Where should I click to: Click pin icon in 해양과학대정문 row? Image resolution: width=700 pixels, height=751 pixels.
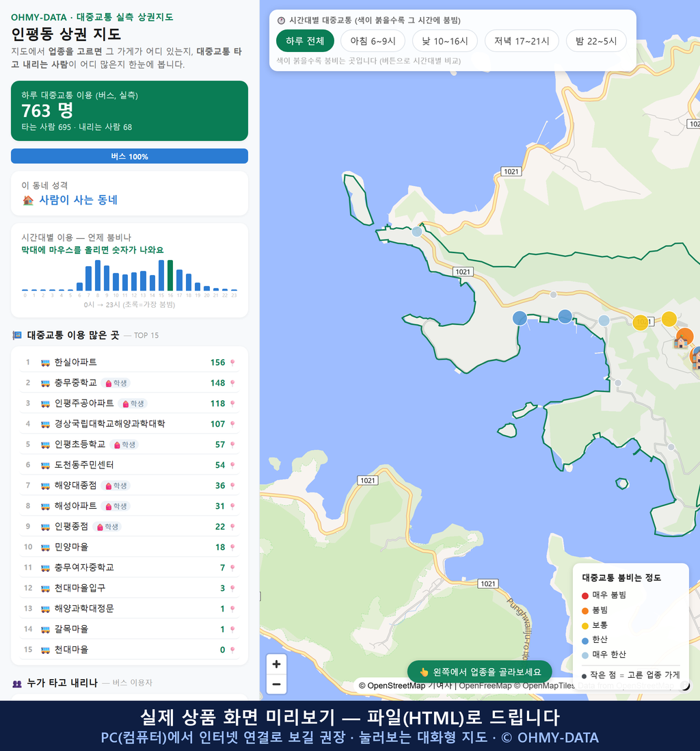(232, 609)
